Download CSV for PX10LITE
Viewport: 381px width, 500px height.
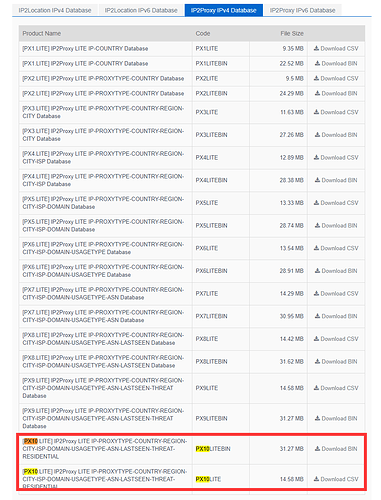336,479
